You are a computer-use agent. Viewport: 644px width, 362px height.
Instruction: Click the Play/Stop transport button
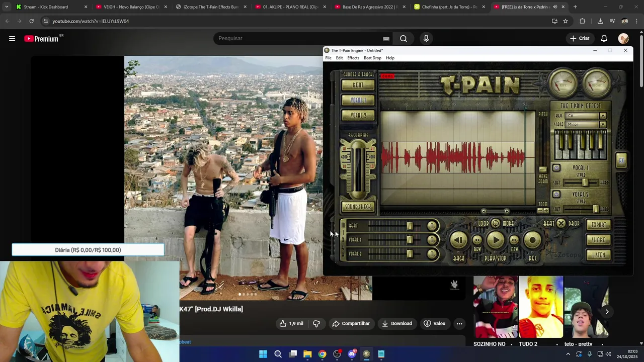496,240
